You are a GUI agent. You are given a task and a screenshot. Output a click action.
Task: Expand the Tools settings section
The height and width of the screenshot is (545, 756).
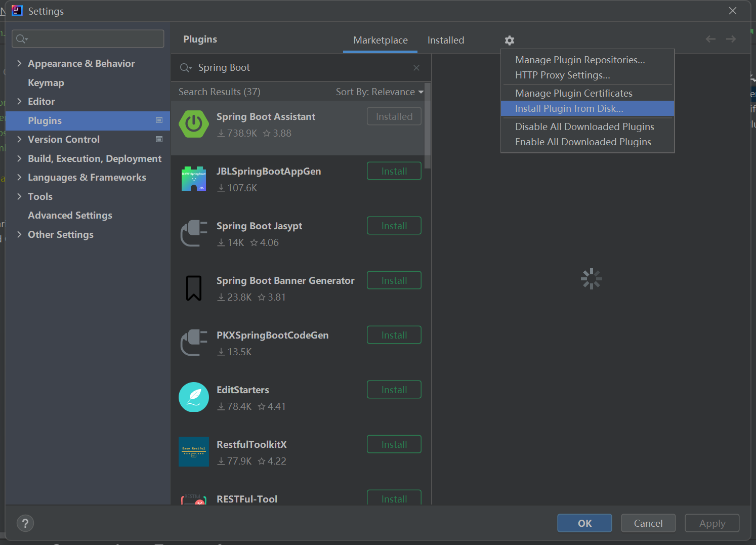[x=19, y=196]
